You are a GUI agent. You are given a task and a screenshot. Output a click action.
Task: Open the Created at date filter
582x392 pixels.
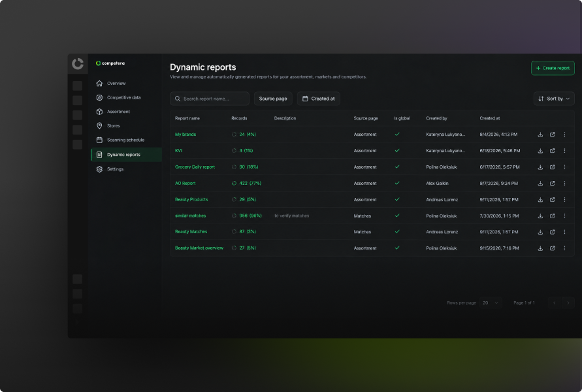319,99
